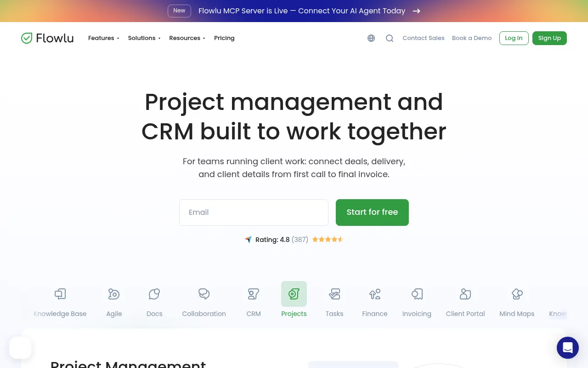Click the floating widget at bottom left
The height and width of the screenshot is (368, 588).
[20, 348]
